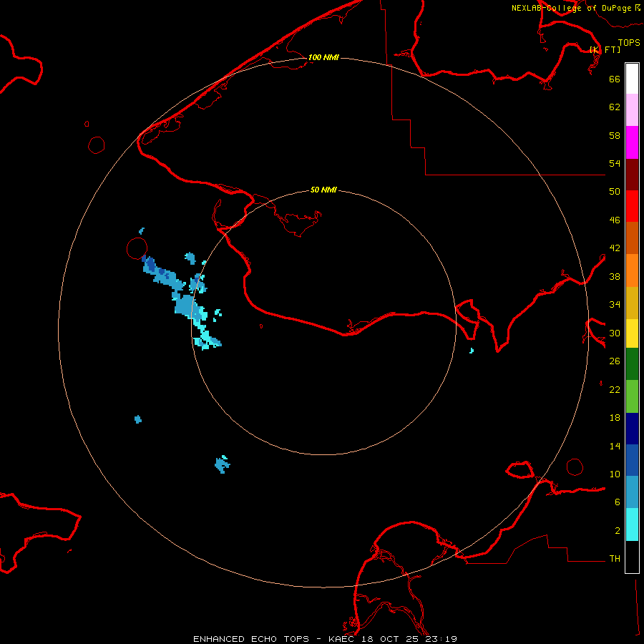Click the cyan swatch on the scale

(632, 525)
